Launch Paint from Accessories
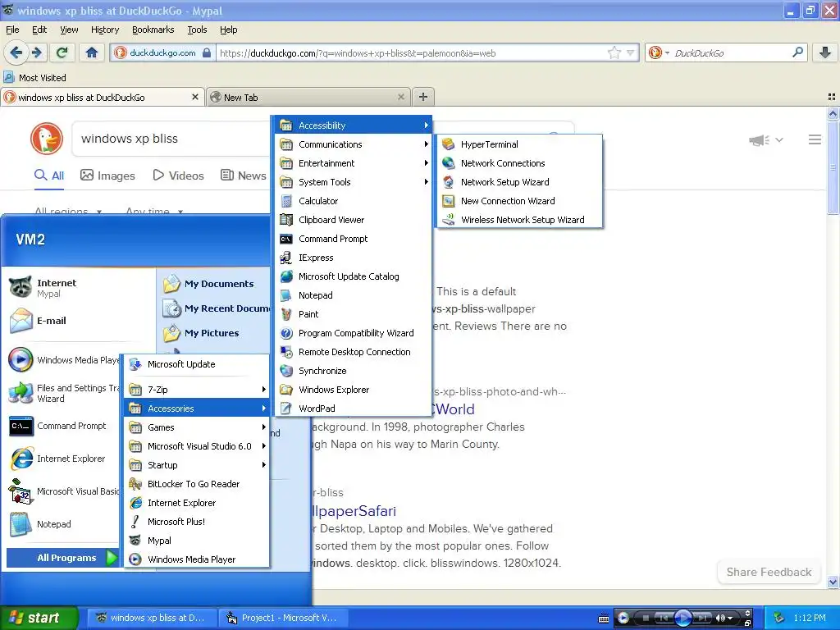840x630 pixels. pos(354,314)
